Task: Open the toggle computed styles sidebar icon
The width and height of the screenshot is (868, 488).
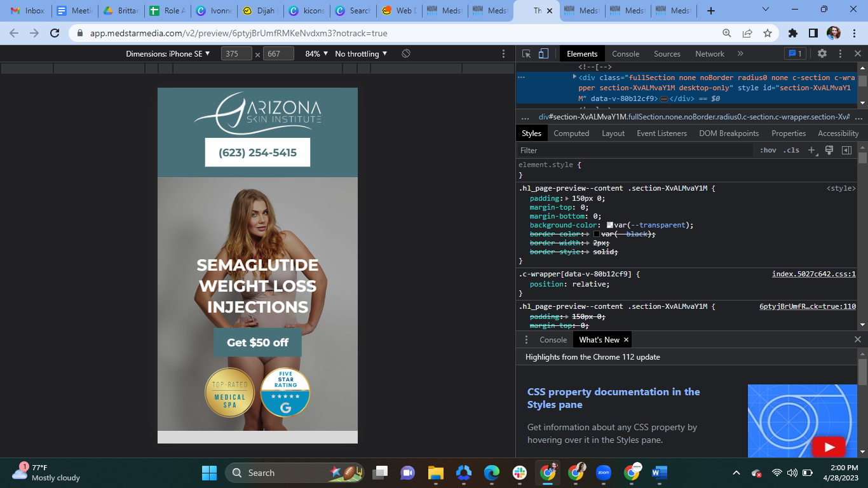Action: tap(846, 151)
